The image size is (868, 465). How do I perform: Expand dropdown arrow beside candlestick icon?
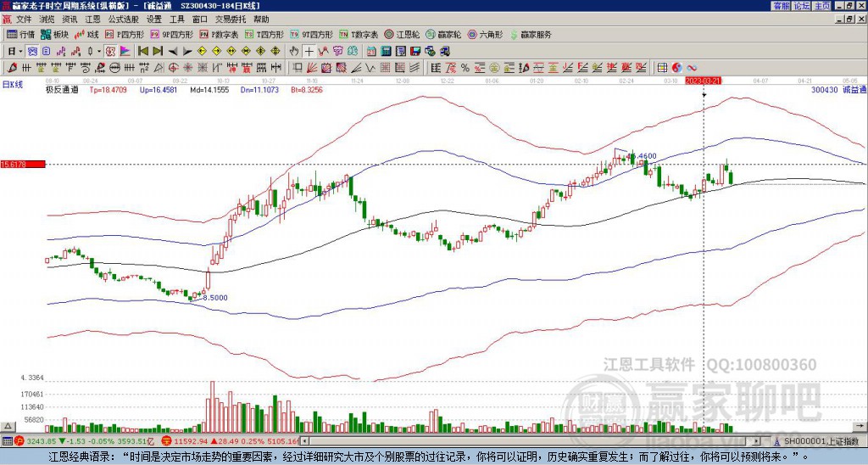pyautogui.click(x=99, y=51)
